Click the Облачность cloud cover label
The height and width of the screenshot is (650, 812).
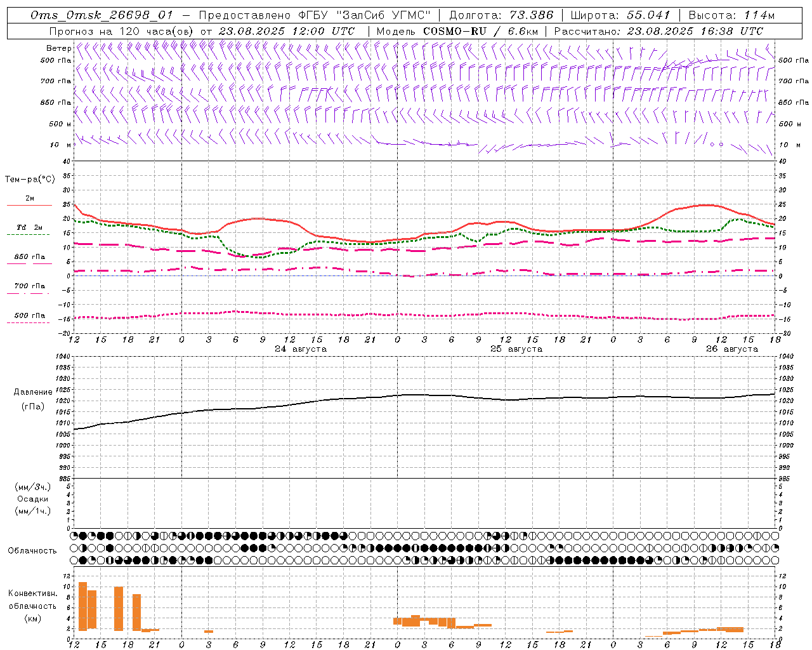click(32, 551)
